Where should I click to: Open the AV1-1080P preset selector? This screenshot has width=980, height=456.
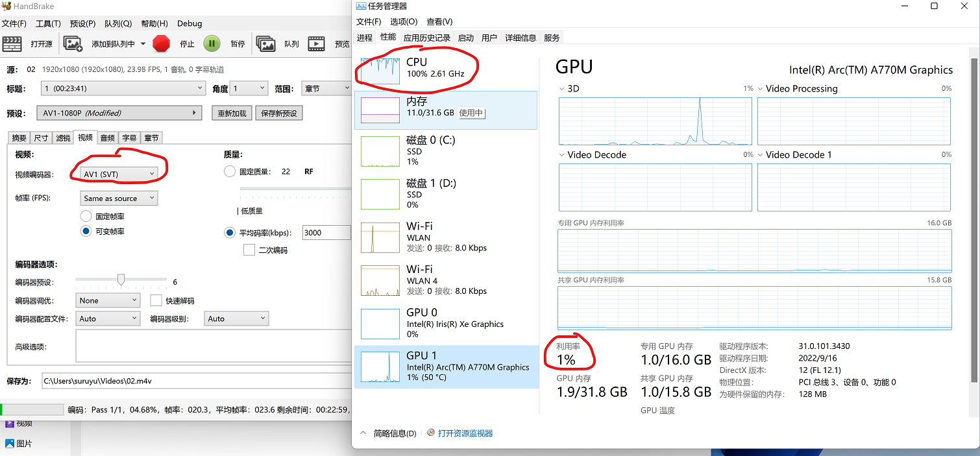(x=119, y=113)
